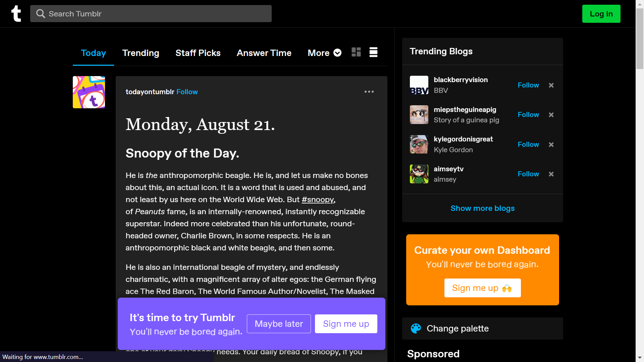Viewport: 644px width, 362px height.
Task: Click the 'Monday, August 21.' heading
Action: click(x=200, y=125)
